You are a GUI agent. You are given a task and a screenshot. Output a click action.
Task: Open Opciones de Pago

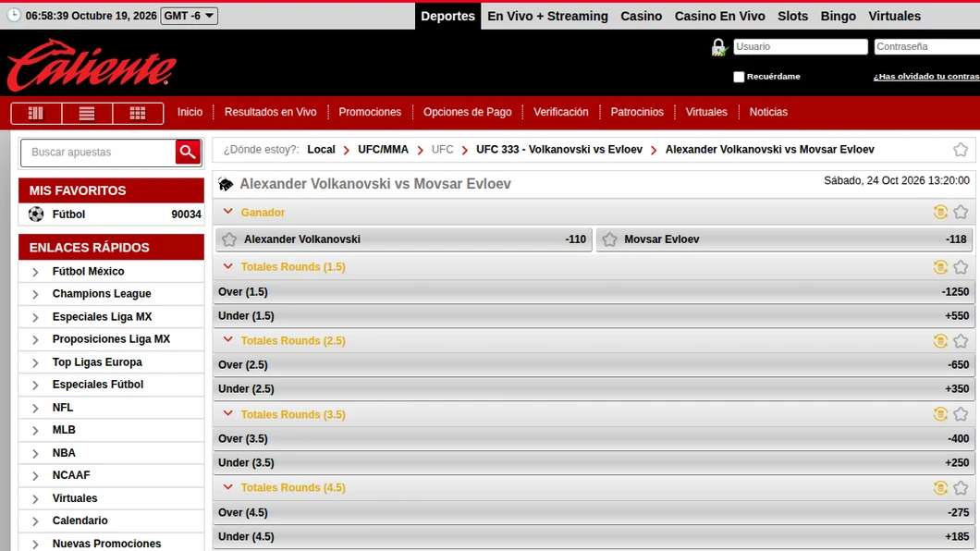tap(468, 112)
